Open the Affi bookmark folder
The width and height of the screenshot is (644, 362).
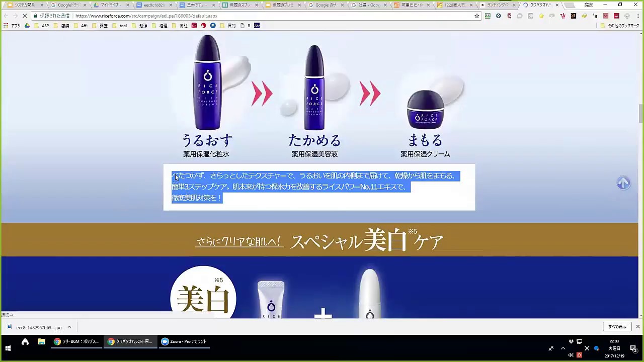(81, 26)
